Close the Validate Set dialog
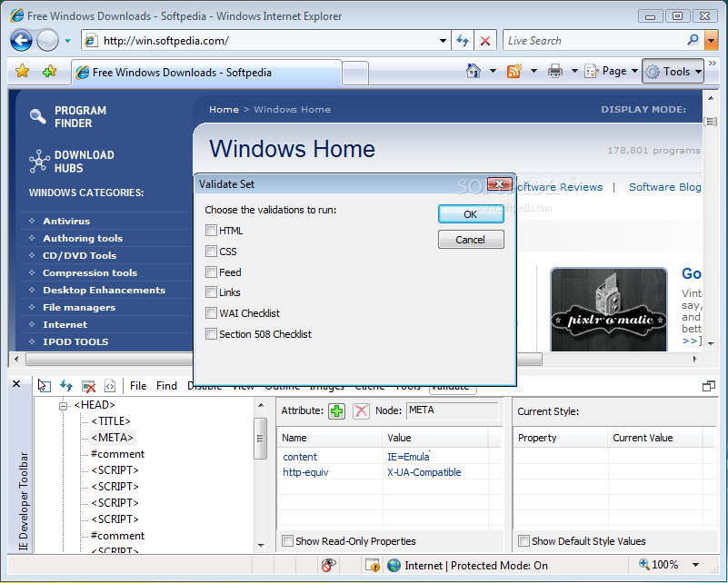The width and height of the screenshot is (728, 583). [x=500, y=184]
